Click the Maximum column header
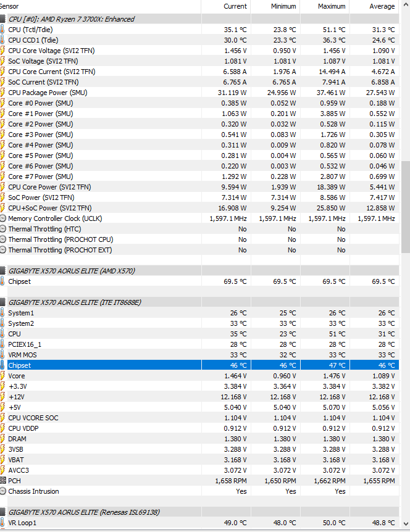 [x=325, y=6]
